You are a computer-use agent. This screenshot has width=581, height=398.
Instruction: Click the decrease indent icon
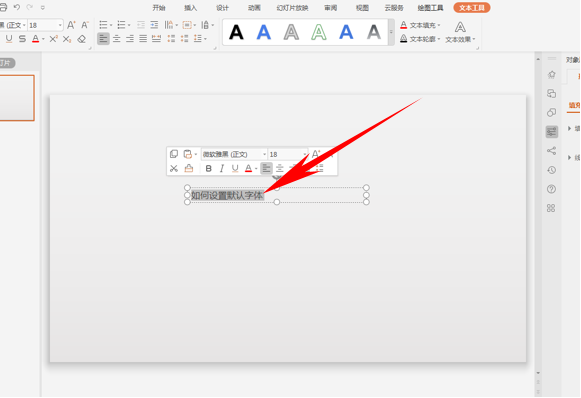click(x=141, y=25)
